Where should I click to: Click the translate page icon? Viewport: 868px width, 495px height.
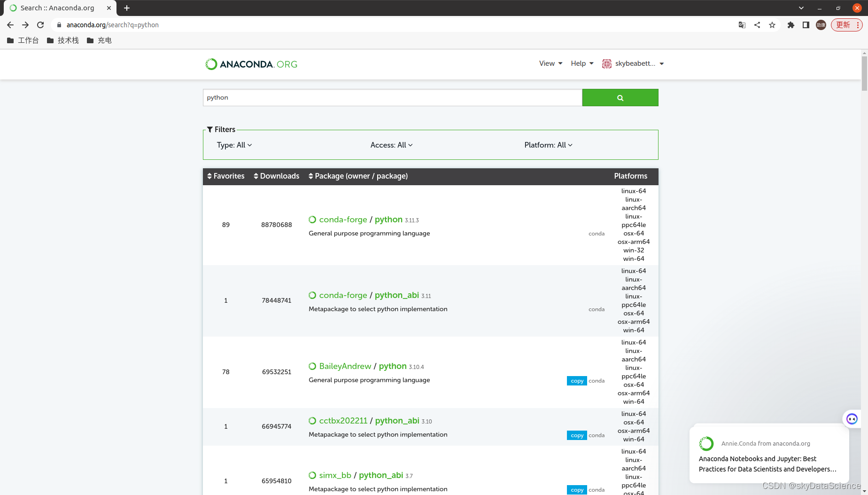742,25
